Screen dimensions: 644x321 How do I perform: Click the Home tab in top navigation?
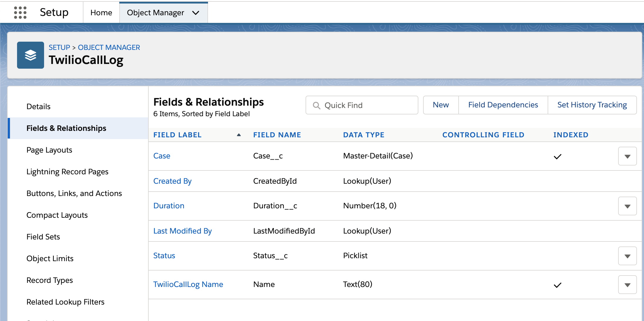click(101, 12)
